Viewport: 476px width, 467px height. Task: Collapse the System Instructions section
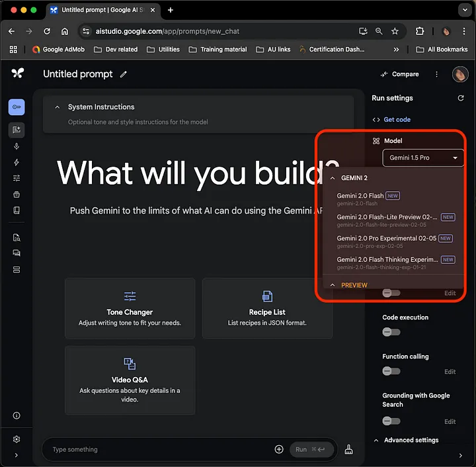57,107
